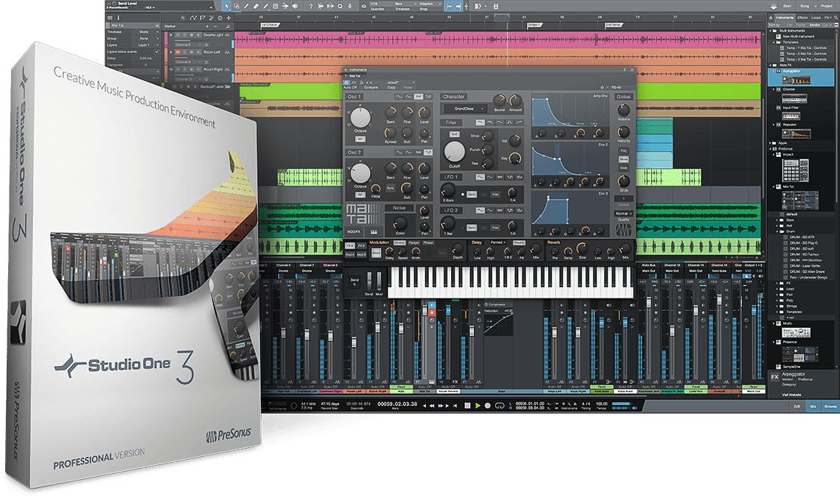Select the Range tool in the toolbar
Screen dimensions: 840x504
click(x=237, y=7)
